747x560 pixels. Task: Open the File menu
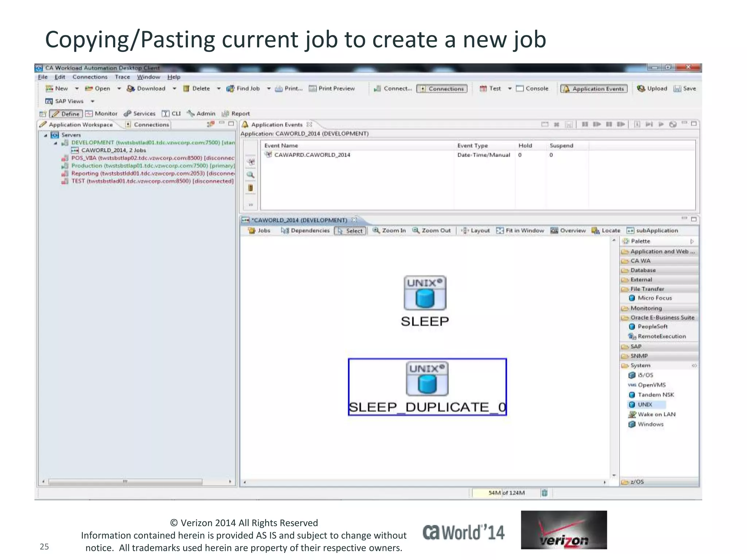coord(43,77)
